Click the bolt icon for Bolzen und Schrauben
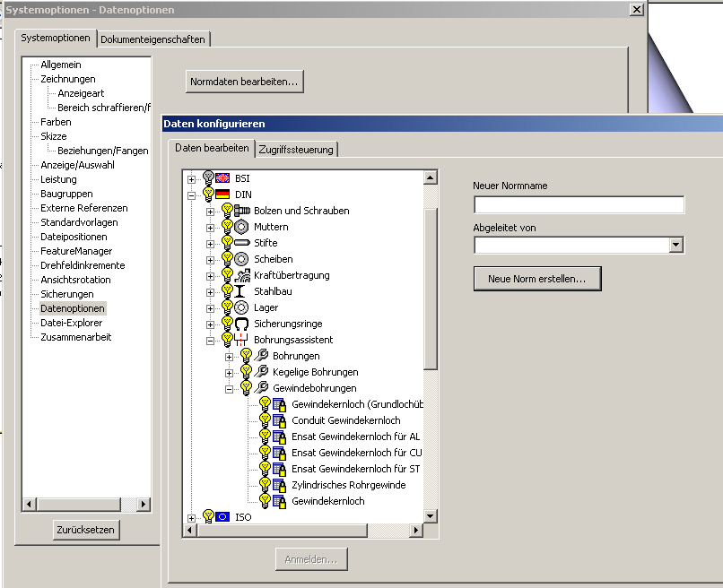The image size is (723, 588). tap(242, 211)
